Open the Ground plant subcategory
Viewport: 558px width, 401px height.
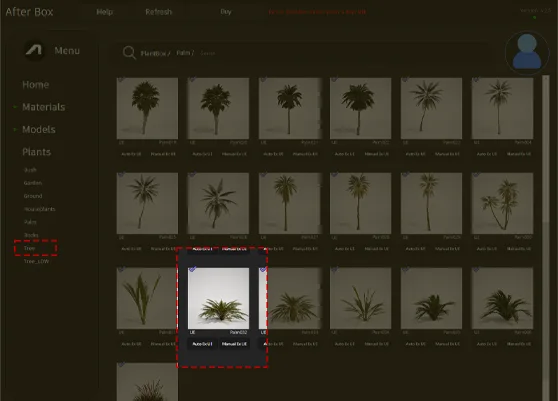(33, 196)
